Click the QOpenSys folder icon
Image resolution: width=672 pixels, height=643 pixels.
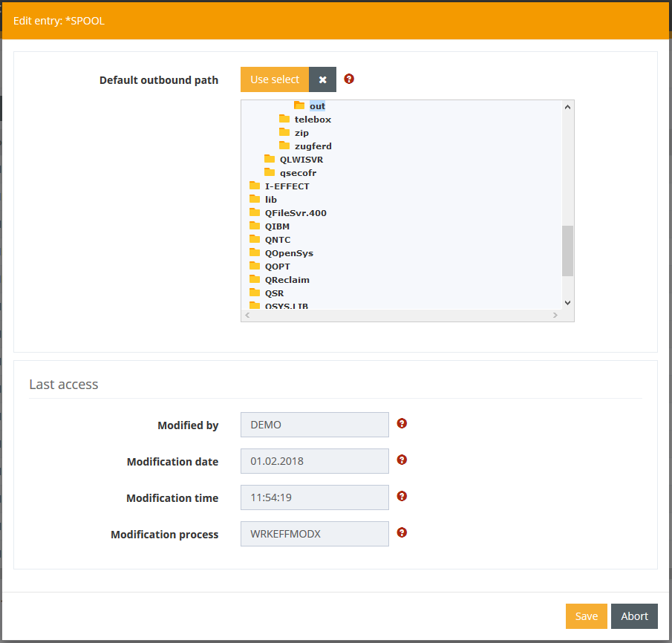point(255,252)
